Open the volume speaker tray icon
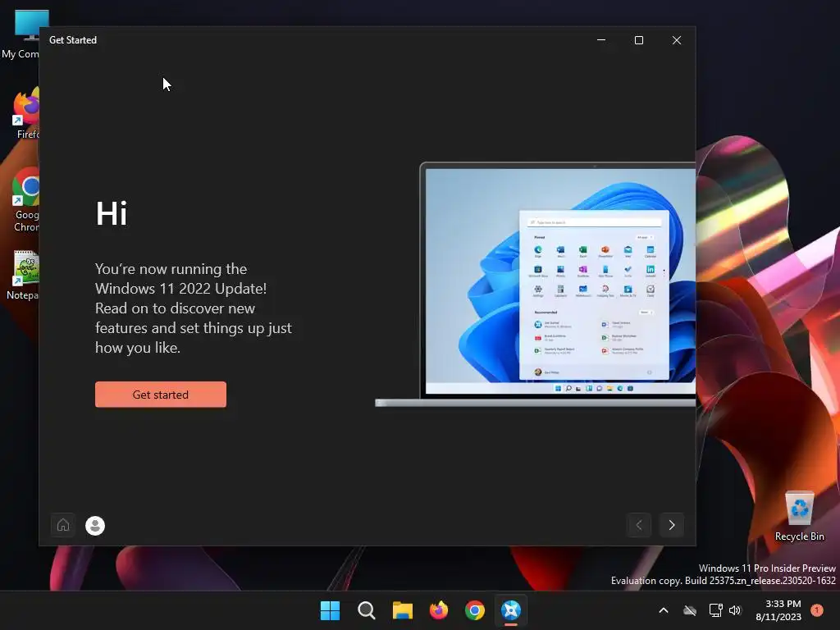Image resolution: width=840 pixels, height=630 pixels. tap(735, 610)
